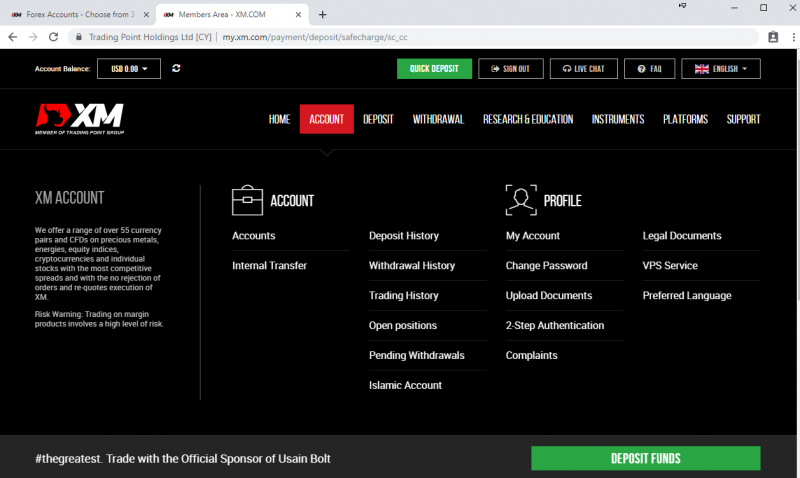
Task: Click the Profile person icon
Action: click(x=521, y=200)
